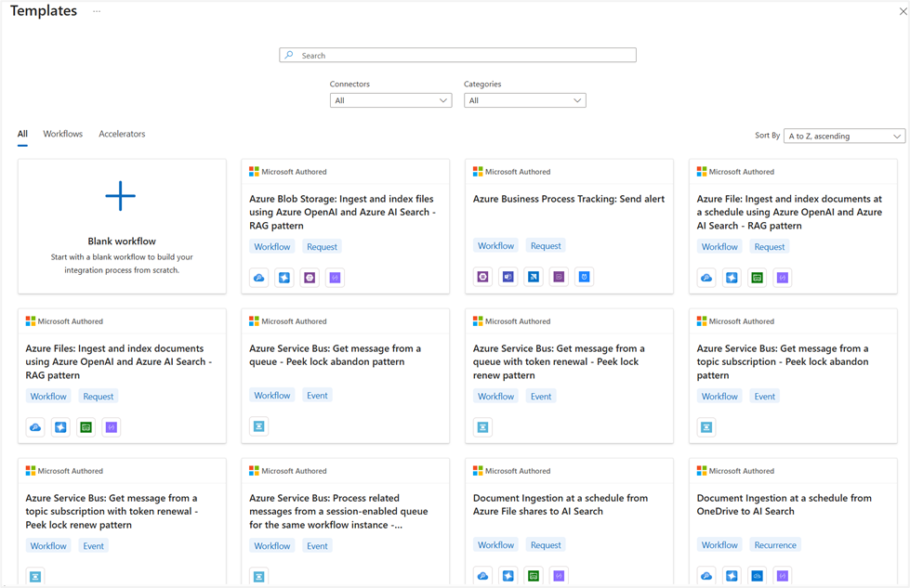Screen dimensions: 910x588
Task: Click the magnifier icon in the search box
Action: coord(289,55)
